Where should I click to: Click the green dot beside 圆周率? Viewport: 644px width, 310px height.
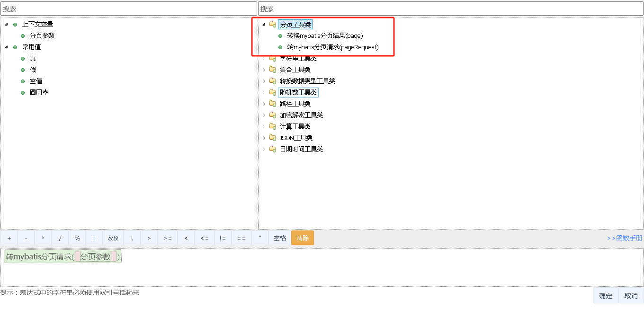coord(23,92)
